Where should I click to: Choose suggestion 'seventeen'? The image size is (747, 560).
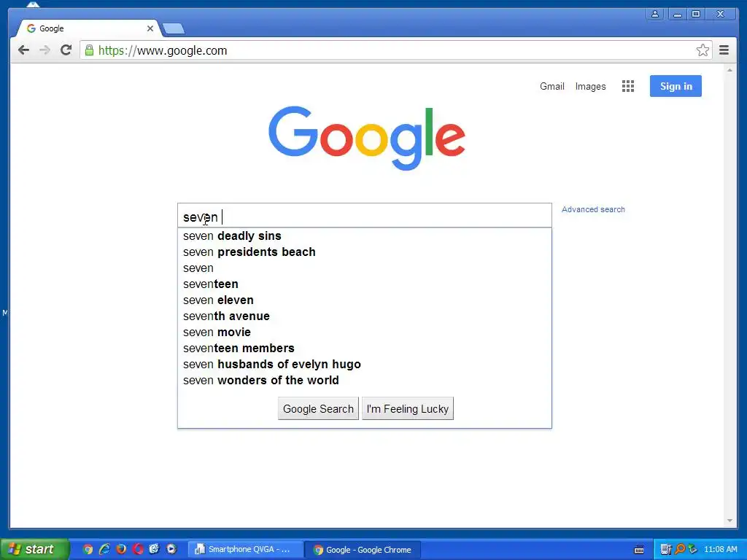[365, 284]
